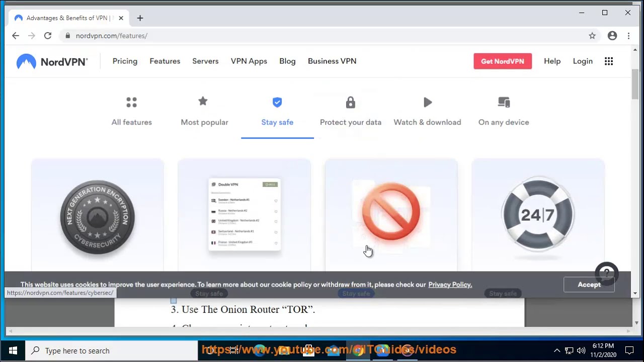Select the All features tab
This screenshot has height=362, width=644.
coord(131,112)
